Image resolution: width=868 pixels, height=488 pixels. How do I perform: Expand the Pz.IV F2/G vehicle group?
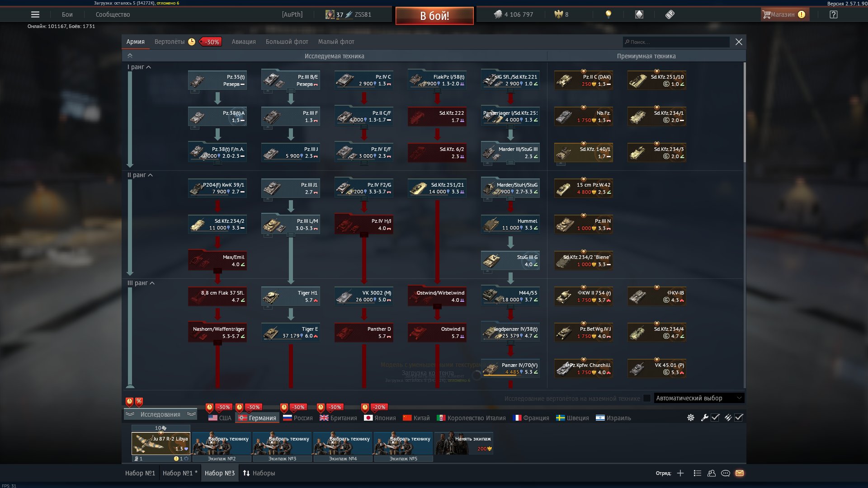click(364, 199)
